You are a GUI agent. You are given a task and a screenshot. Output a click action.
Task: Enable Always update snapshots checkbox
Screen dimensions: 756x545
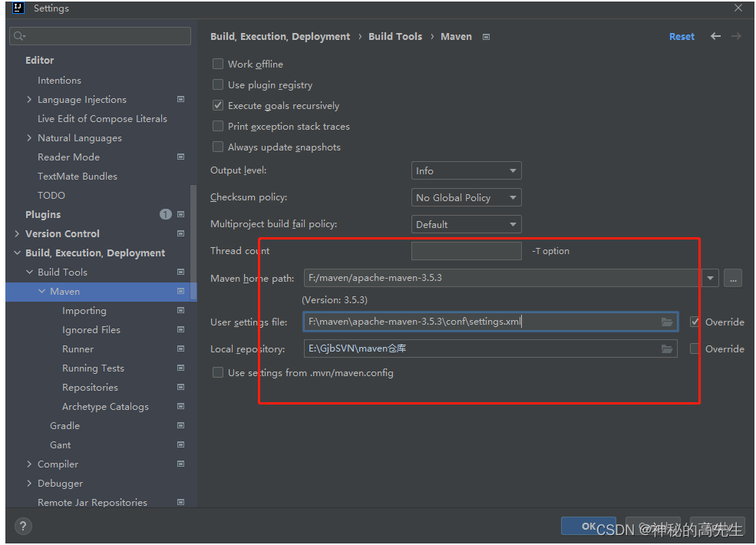pyautogui.click(x=218, y=147)
